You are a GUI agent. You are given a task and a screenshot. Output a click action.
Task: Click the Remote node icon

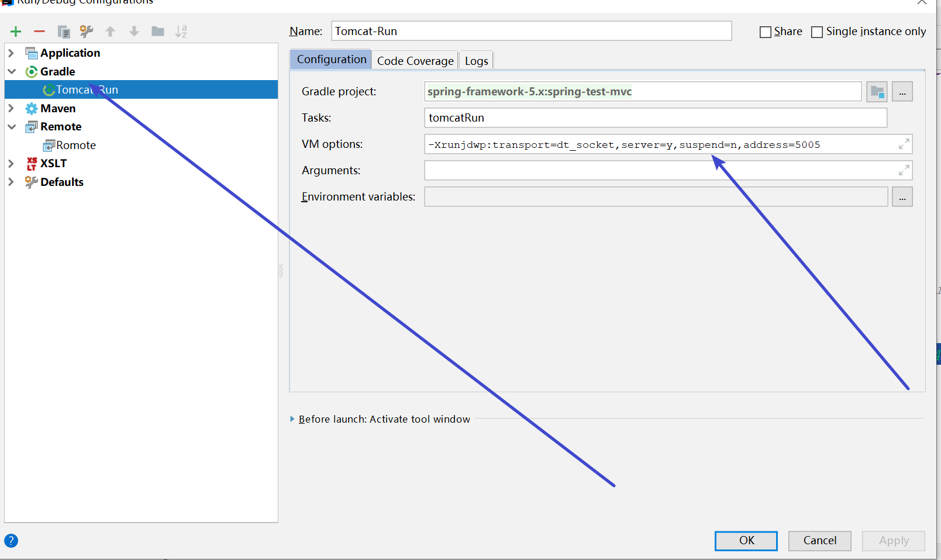tap(32, 127)
